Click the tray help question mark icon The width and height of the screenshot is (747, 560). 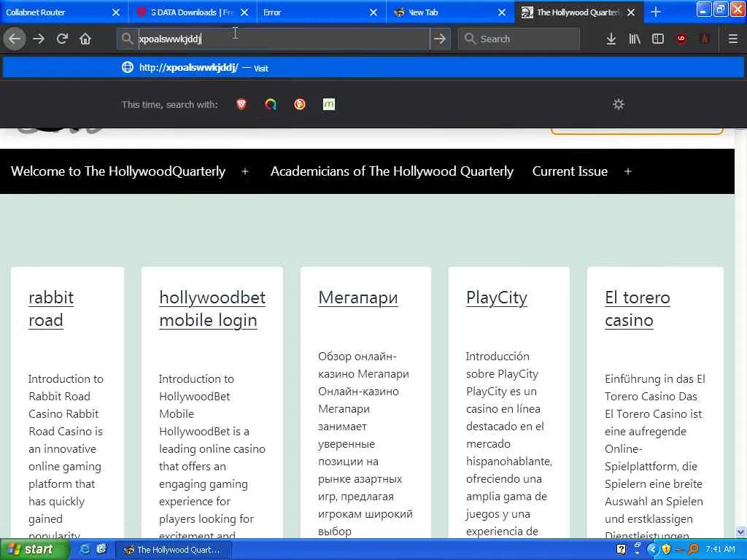pos(622,550)
